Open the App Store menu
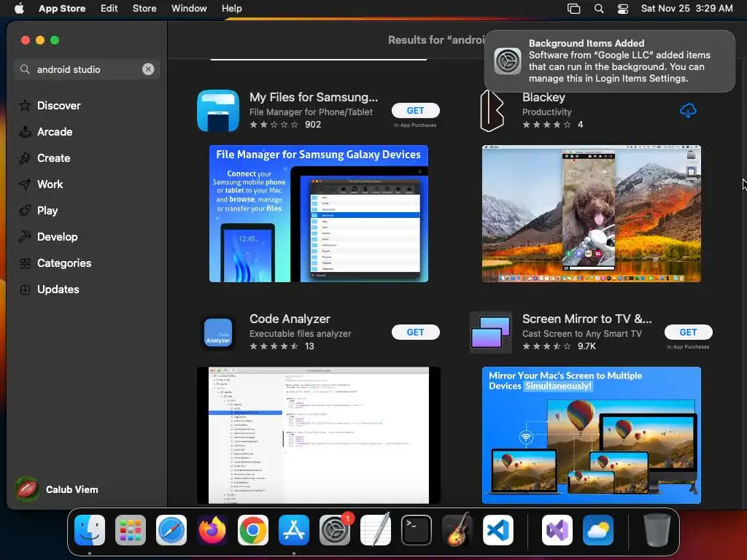The image size is (747, 560). click(x=62, y=8)
